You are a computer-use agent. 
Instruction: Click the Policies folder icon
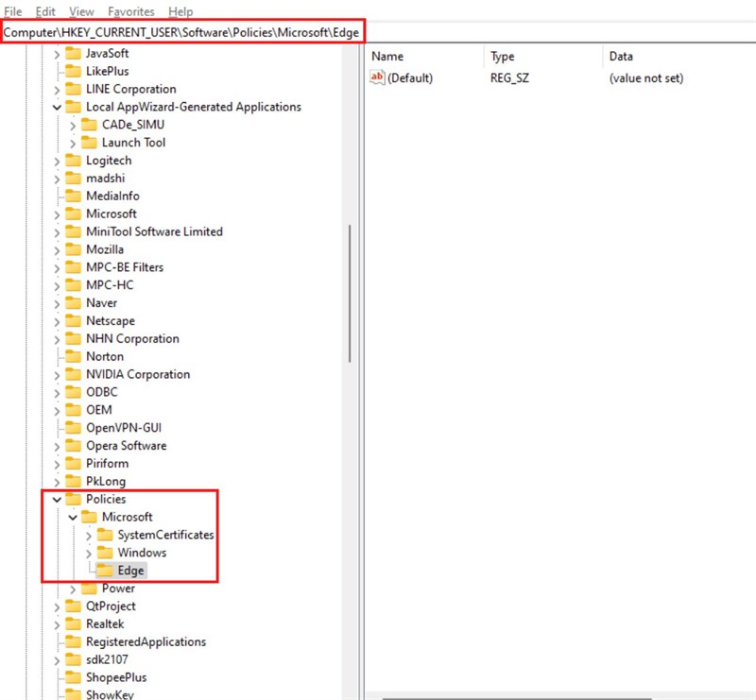(x=73, y=499)
